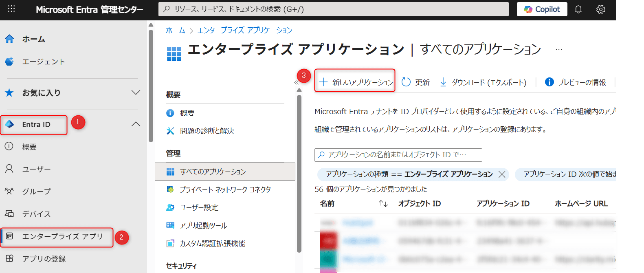Screen dimensions: 644x273
Task: Click ホームページ URL column header
Action: (x=581, y=203)
